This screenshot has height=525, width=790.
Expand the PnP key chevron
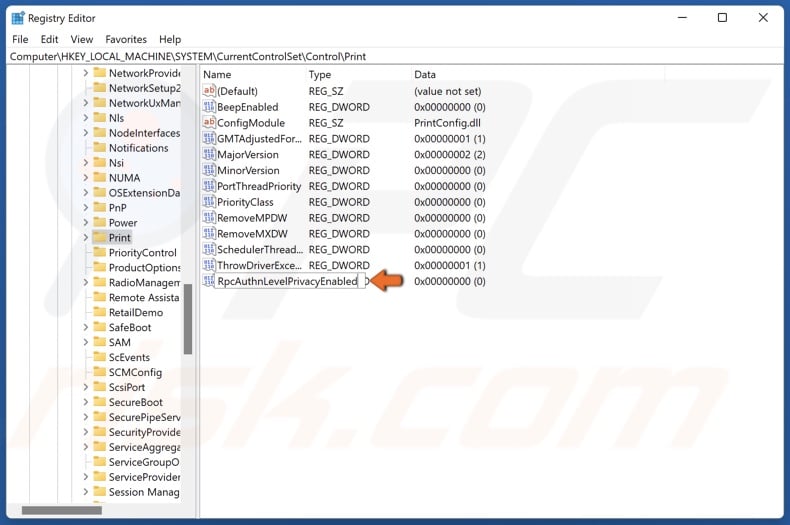(x=86, y=208)
